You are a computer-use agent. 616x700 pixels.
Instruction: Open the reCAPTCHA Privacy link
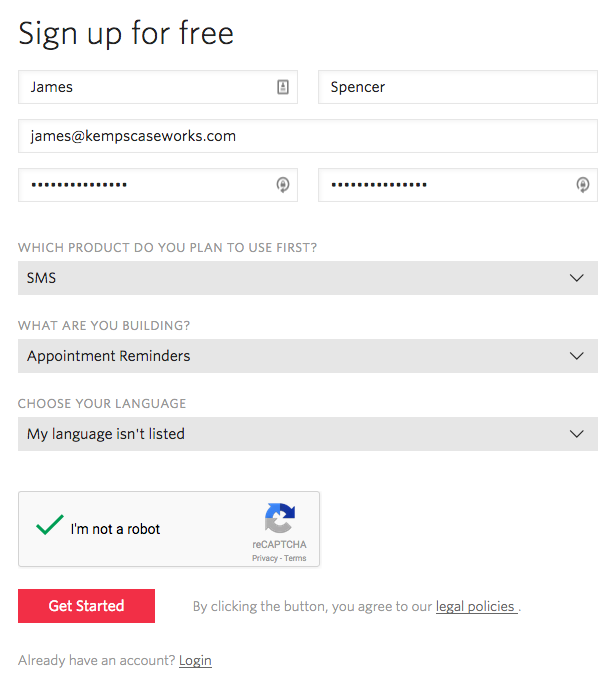264,558
